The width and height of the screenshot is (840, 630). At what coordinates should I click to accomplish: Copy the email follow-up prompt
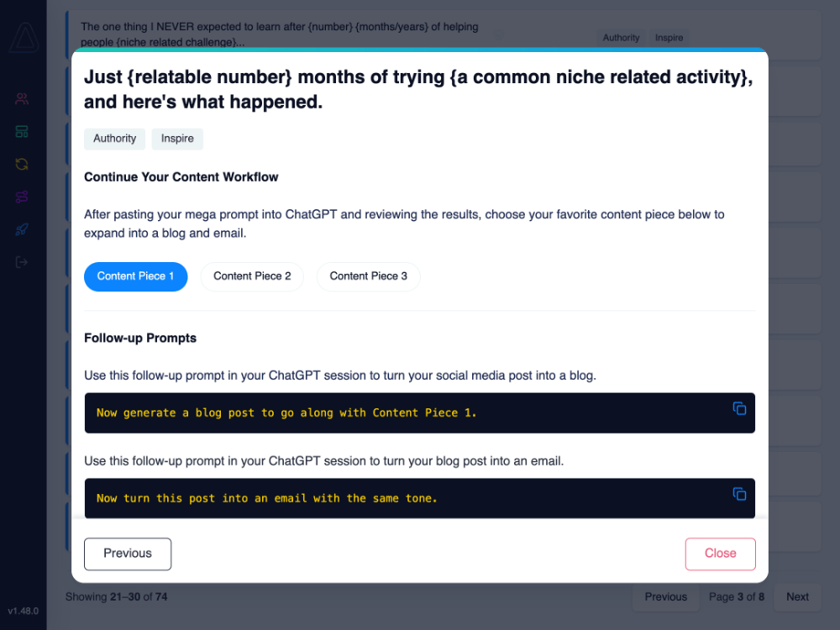pos(739,494)
